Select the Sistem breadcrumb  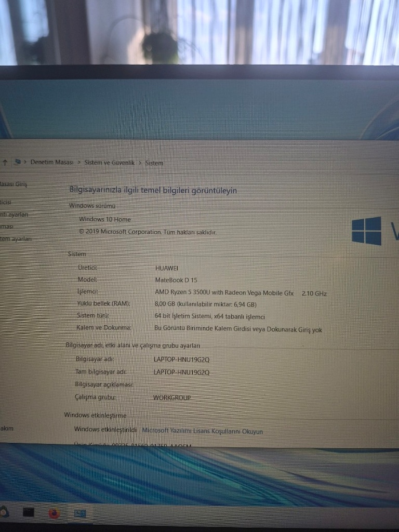(154, 163)
